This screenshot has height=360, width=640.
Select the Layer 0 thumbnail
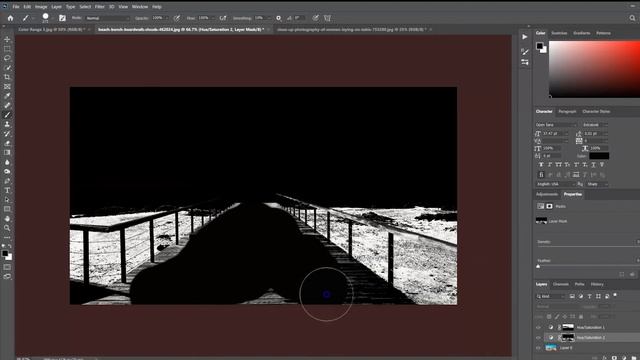click(551, 348)
